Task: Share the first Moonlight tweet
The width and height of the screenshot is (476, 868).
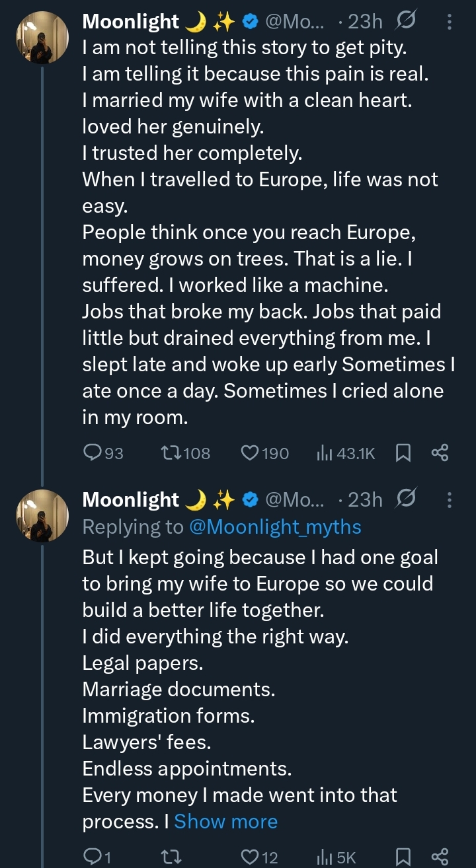Action: 440,452
